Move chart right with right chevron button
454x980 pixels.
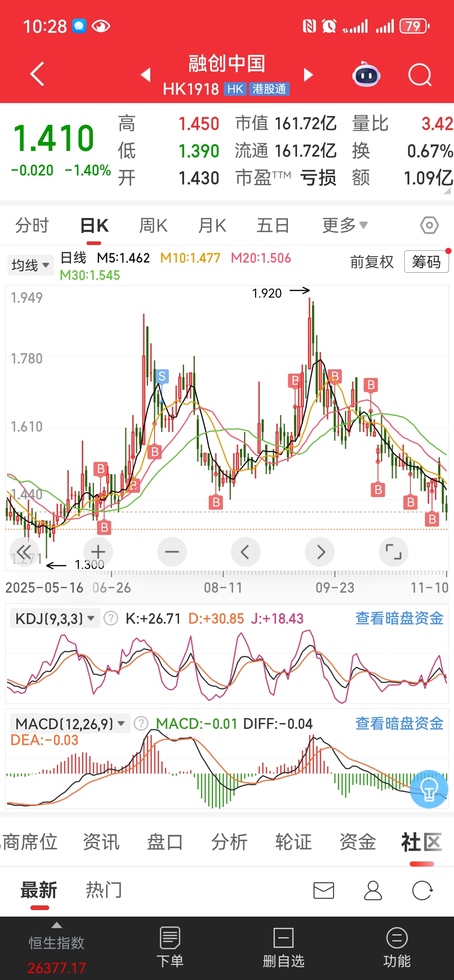coord(320,552)
